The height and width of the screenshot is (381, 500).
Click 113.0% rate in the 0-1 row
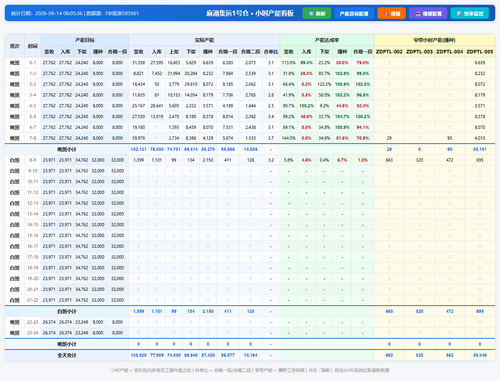pyautogui.click(x=289, y=63)
